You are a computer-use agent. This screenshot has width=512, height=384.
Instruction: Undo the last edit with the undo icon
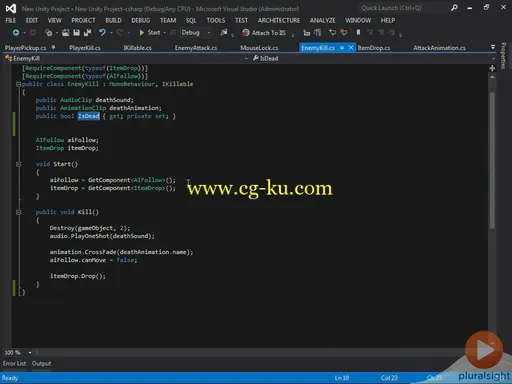[102, 33]
